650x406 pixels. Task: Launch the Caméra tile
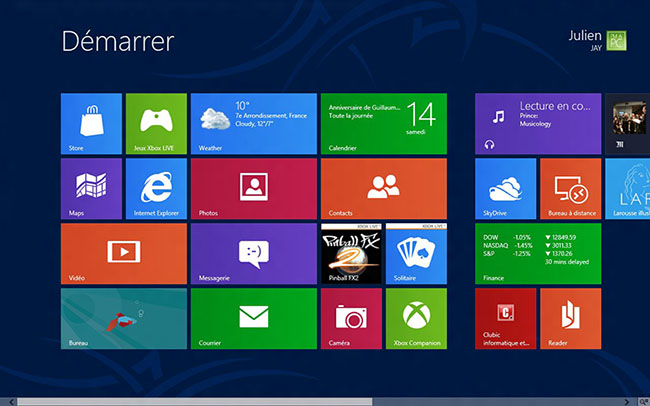point(351,318)
